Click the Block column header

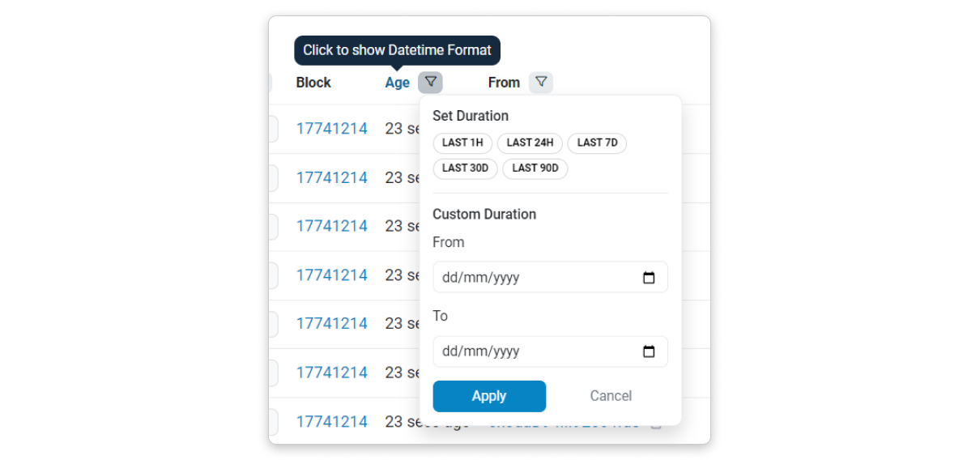tap(313, 83)
